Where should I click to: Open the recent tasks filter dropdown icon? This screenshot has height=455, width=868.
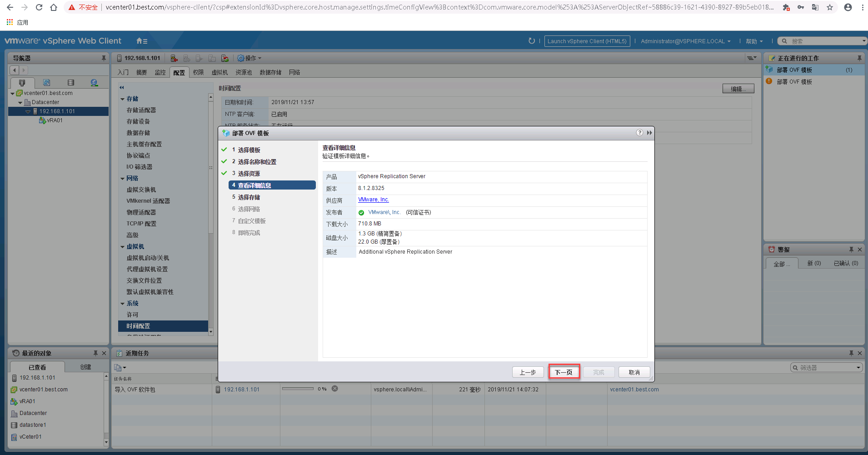(x=858, y=367)
